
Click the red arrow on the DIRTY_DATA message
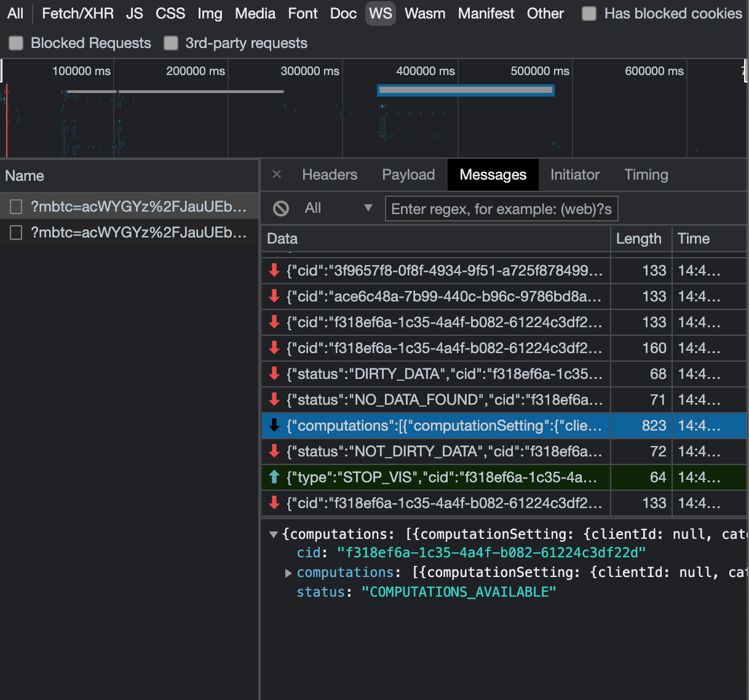point(274,373)
